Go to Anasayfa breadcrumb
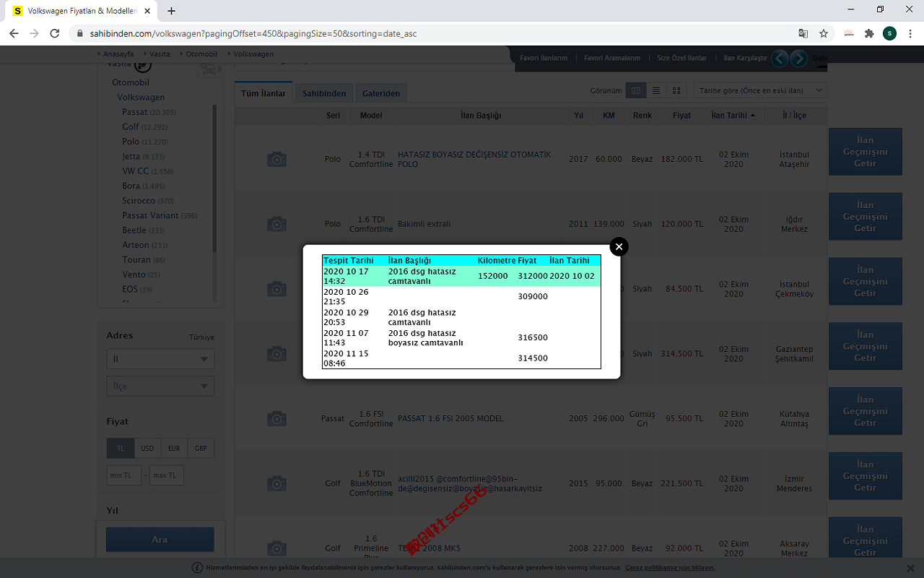This screenshot has height=578, width=924. point(118,54)
